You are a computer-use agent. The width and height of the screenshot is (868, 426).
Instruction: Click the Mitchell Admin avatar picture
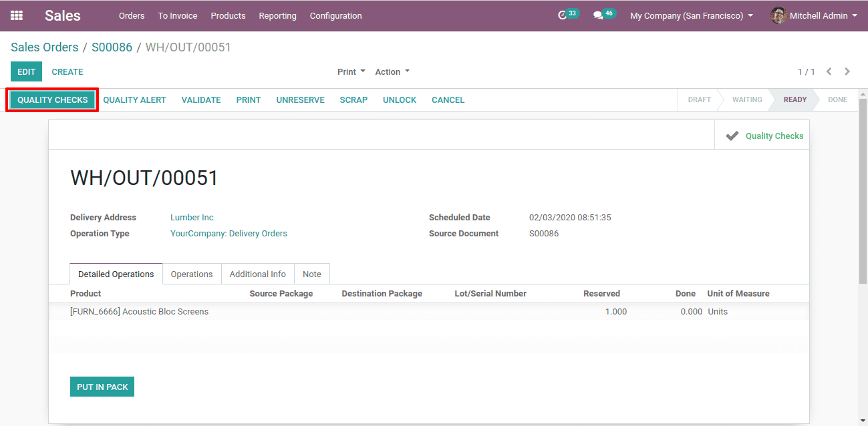click(x=778, y=15)
